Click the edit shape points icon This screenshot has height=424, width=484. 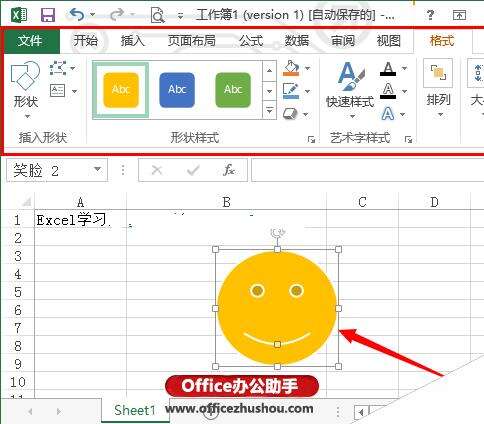coord(58,68)
